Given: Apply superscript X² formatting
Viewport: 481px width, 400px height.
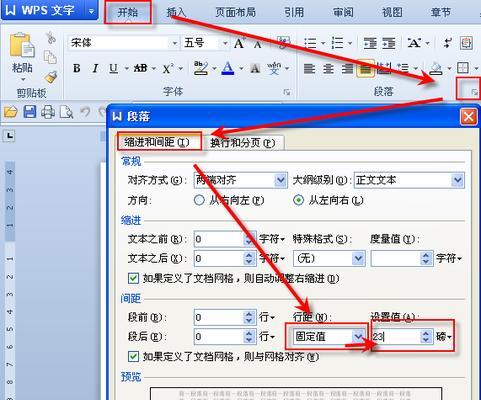Looking at the screenshot, I should point(168,68).
